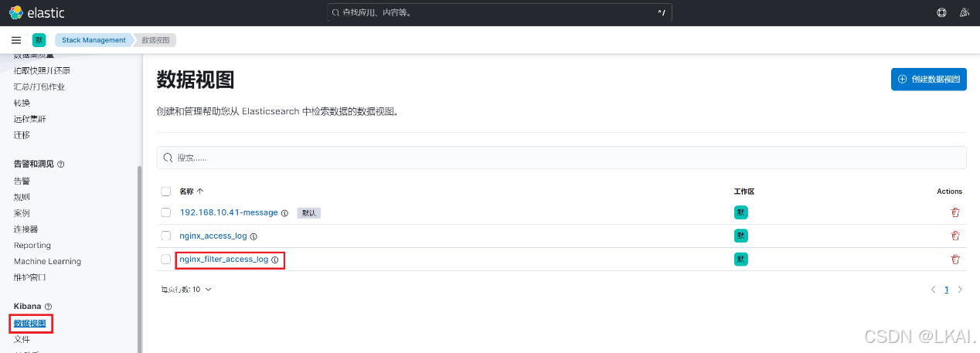Click the 默认 badge on 192.168.10.41-message
The image size is (980, 353).
pyautogui.click(x=308, y=213)
